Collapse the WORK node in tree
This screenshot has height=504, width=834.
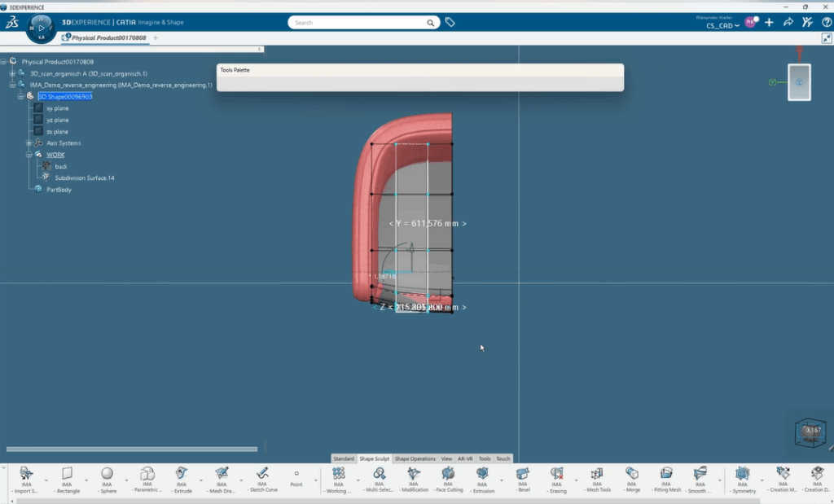29,155
